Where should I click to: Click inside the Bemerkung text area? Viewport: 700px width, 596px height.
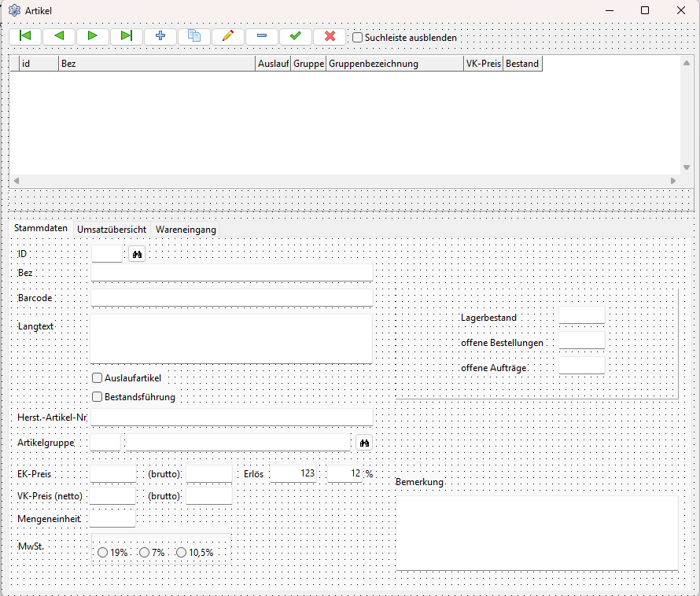[x=537, y=533]
